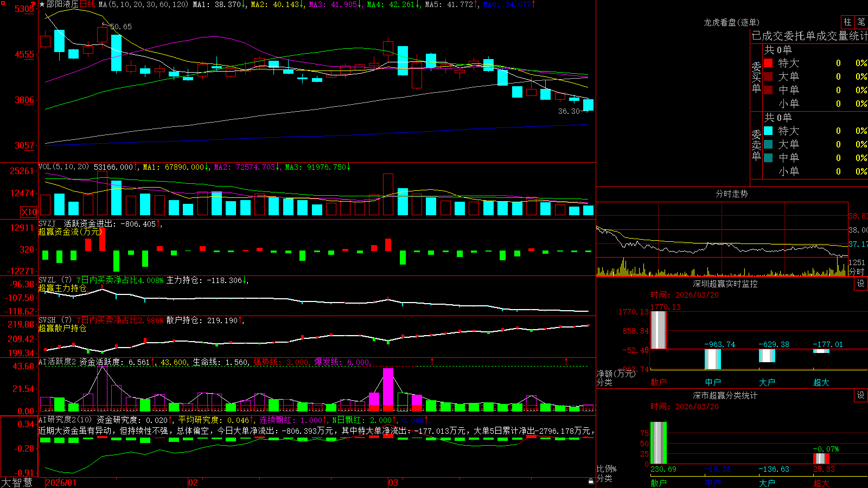Open 设 settings for 深圳超赢实时监控 panel
The image size is (868, 488).
coord(861,284)
